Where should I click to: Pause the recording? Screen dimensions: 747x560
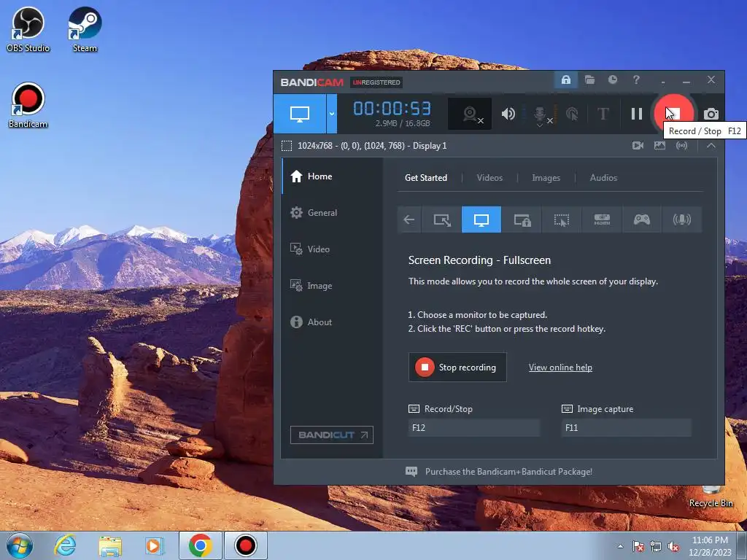(636, 114)
